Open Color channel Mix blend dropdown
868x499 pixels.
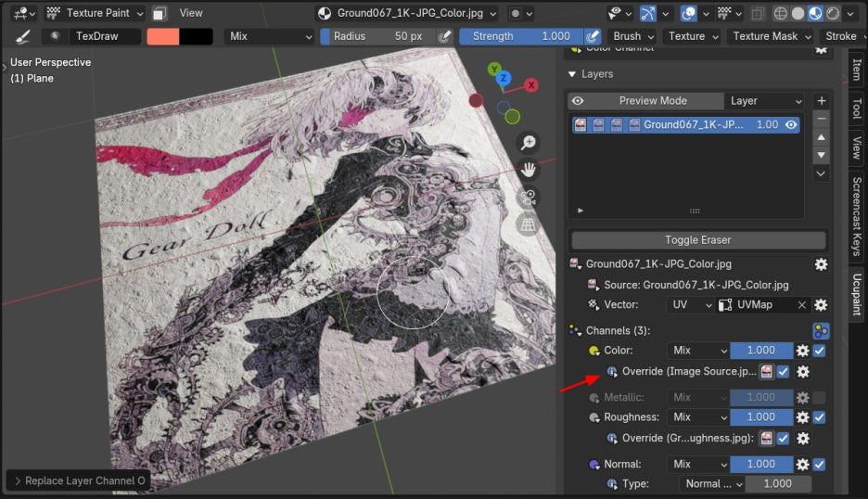698,351
